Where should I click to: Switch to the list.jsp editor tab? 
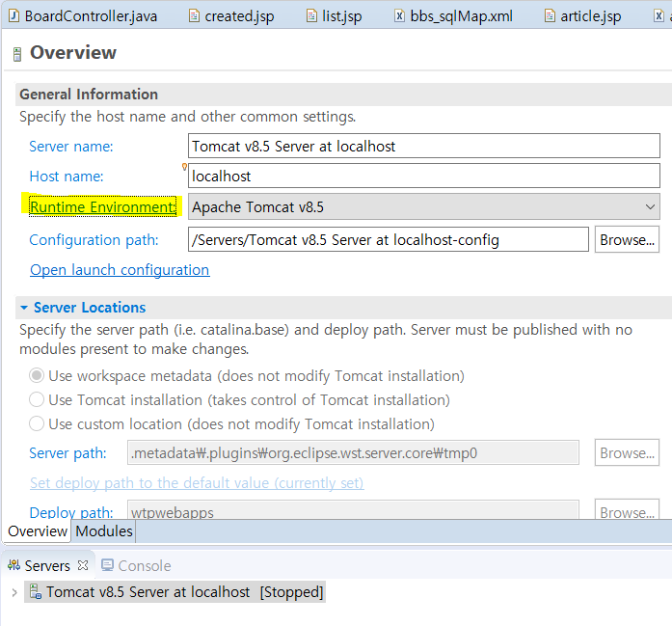(335, 16)
